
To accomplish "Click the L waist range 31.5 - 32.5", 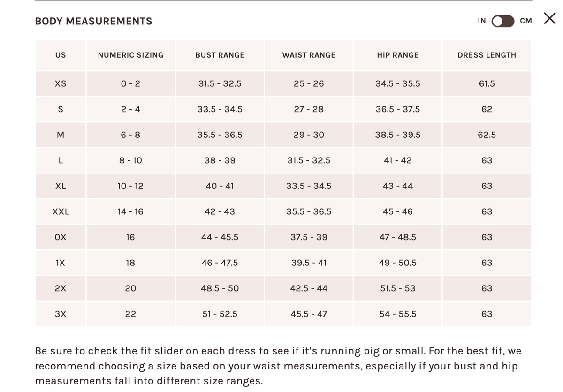I will [x=309, y=161].
